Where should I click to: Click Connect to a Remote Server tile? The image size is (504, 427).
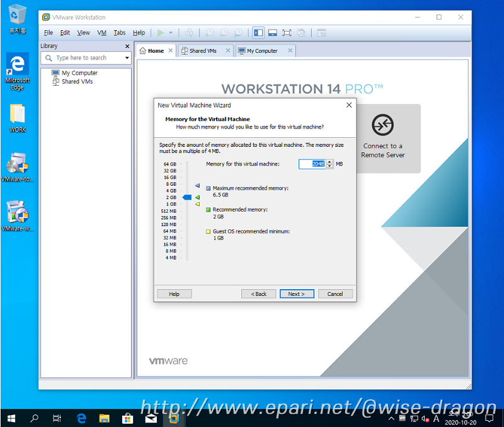click(382, 138)
